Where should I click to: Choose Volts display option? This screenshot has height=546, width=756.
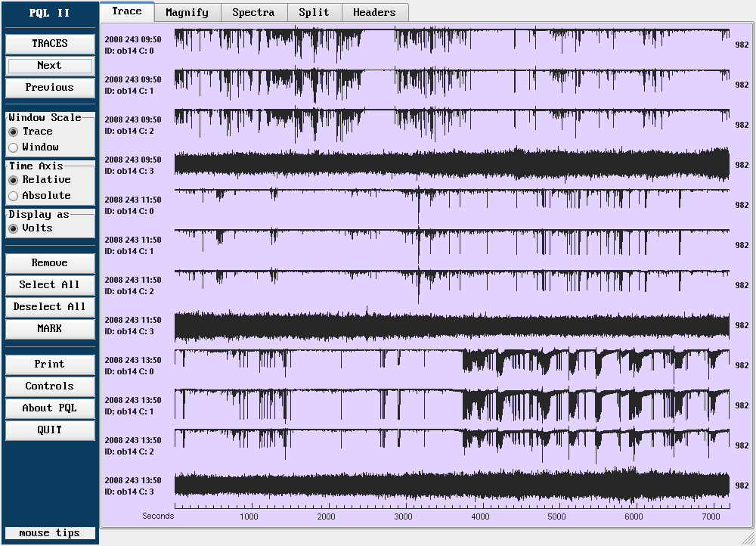coord(14,228)
